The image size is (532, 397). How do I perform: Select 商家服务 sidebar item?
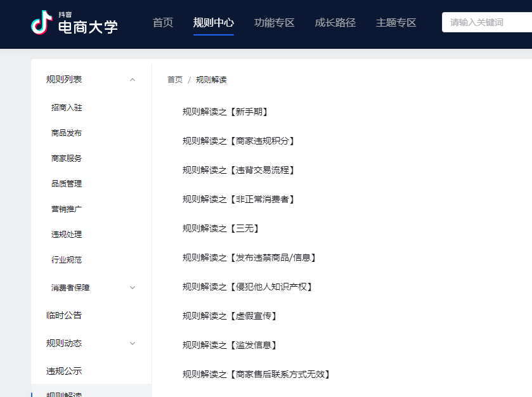(67, 159)
